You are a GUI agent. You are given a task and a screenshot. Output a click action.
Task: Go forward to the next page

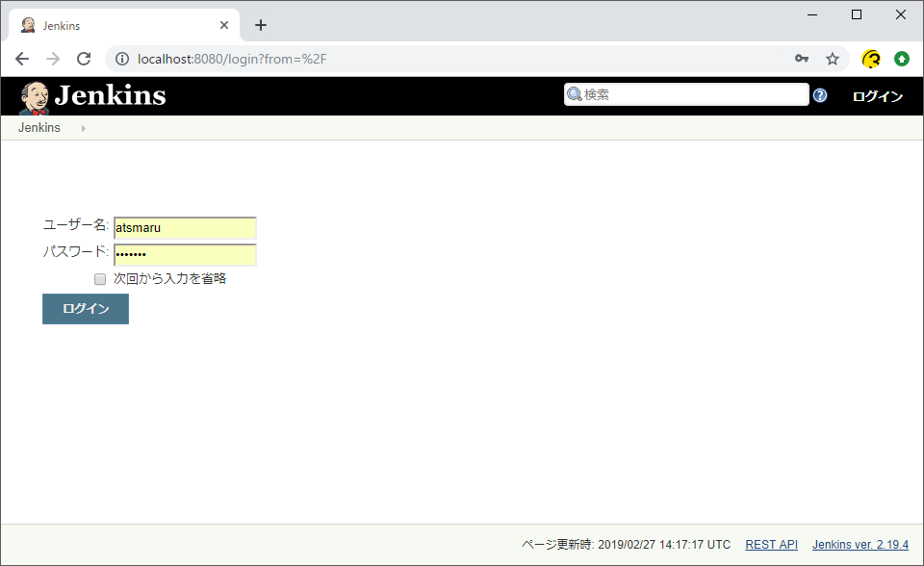pos(53,59)
